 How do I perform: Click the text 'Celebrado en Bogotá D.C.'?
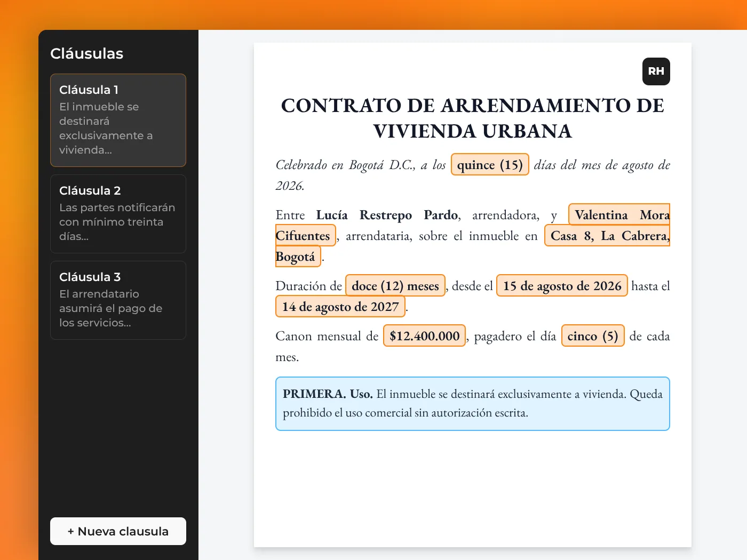[345, 165]
